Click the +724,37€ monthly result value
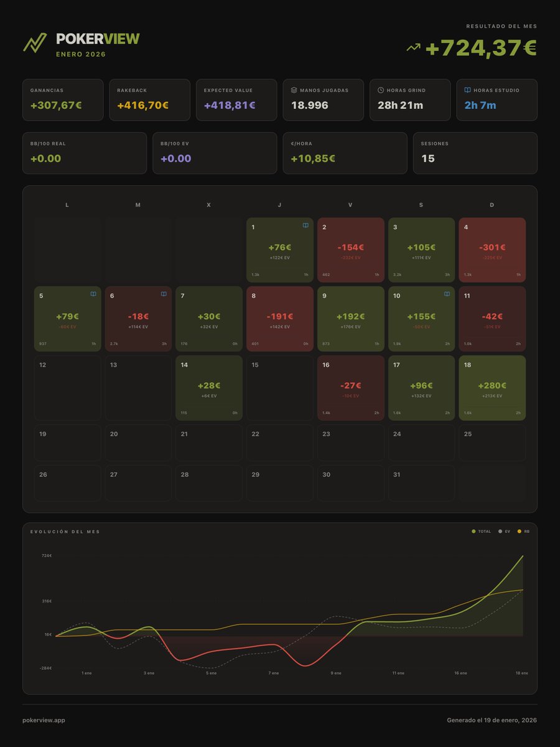 (x=482, y=48)
